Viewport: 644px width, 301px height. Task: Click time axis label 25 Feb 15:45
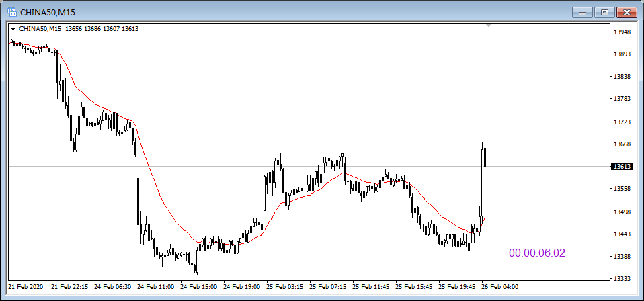click(414, 286)
